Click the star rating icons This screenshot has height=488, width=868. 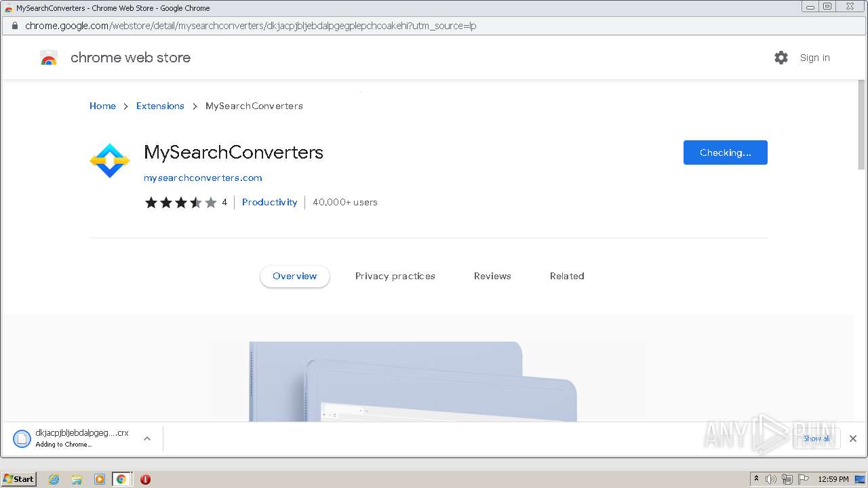click(180, 202)
